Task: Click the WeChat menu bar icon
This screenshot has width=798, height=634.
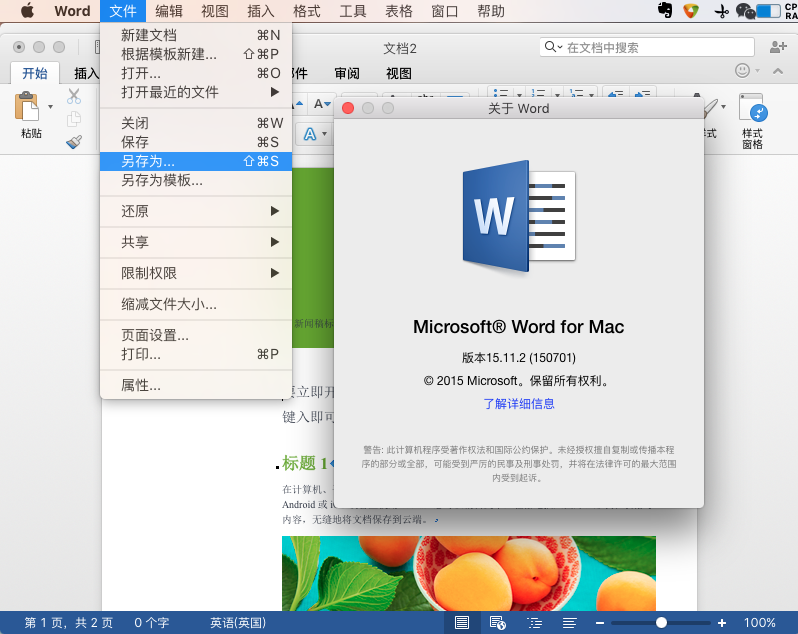Action: click(x=746, y=11)
